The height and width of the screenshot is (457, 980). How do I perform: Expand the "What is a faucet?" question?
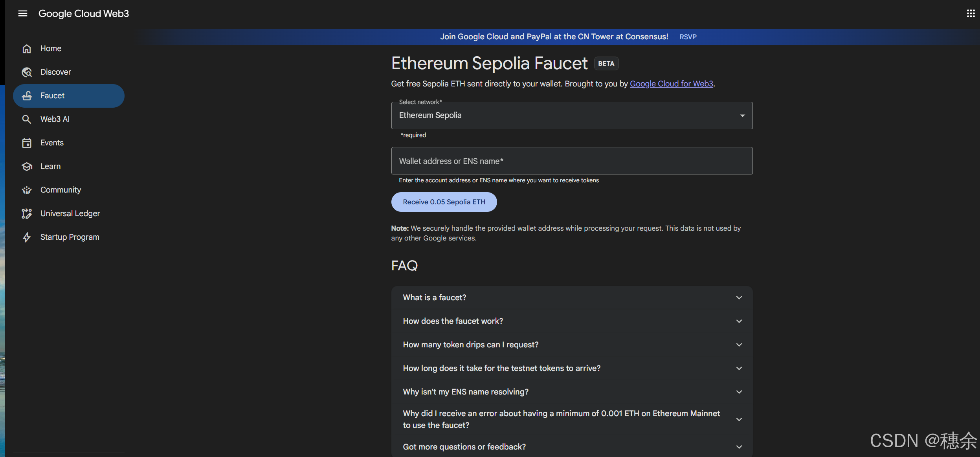click(572, 298)
